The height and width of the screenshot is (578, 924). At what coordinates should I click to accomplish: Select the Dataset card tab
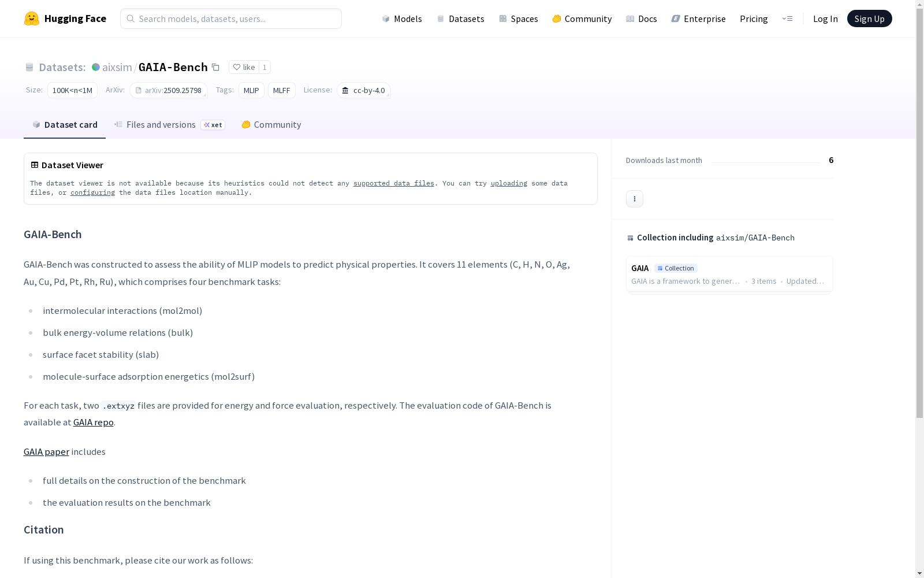click(65, 125)
